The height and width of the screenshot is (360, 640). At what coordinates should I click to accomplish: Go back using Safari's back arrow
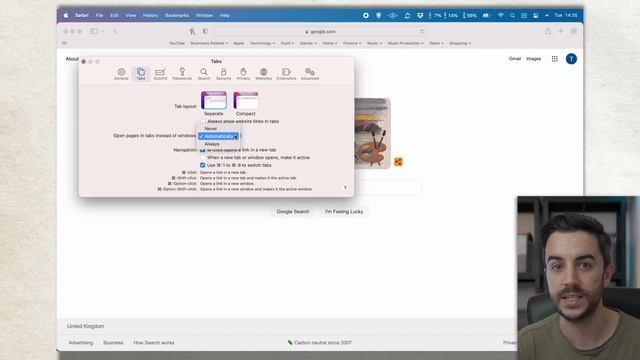pyautogui.click(x=115, y=31)
